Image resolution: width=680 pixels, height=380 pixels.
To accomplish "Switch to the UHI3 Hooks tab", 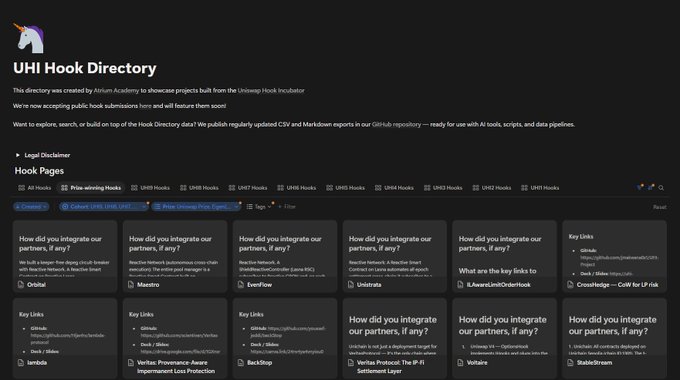I will click(x=443, y=188).
